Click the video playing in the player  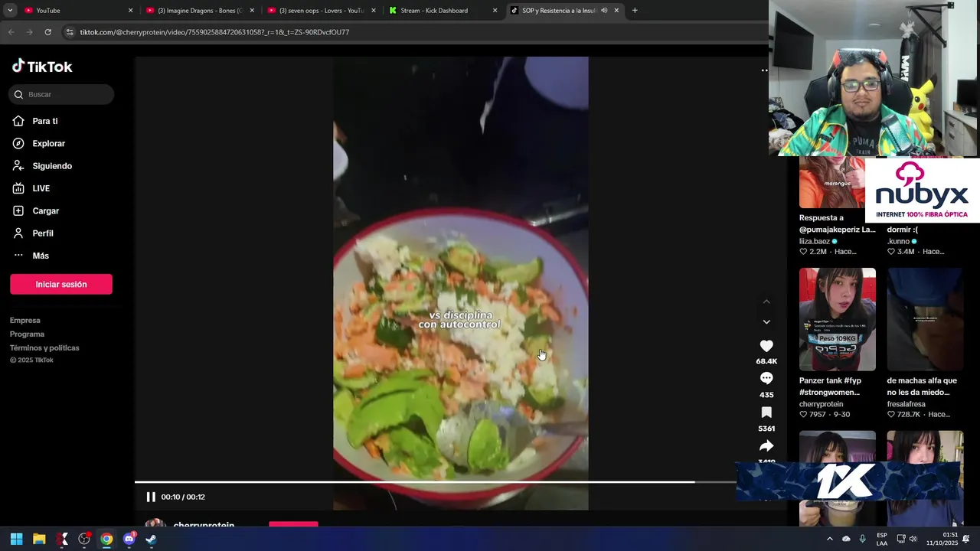(x=461, y=283)
